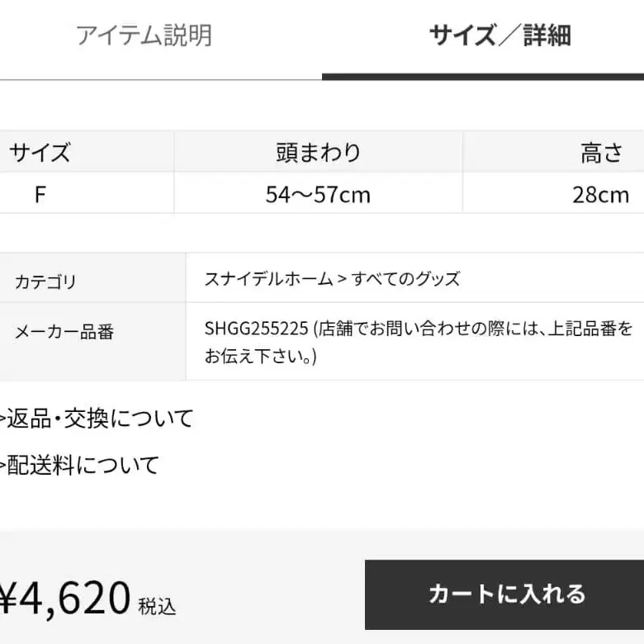Click the 頭まわり column header
Image resolution: width=644 pixels, height=644 pixels.
point(318,153)
